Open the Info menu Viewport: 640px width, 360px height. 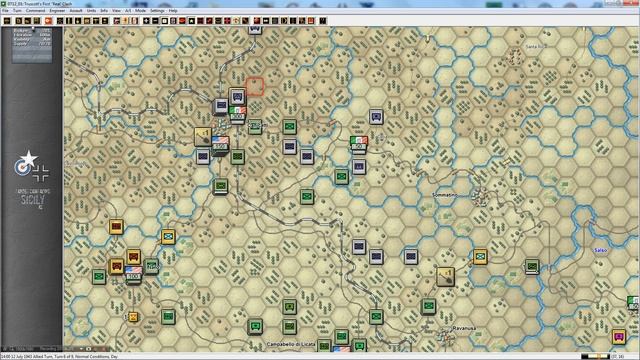tap(104, 11)
